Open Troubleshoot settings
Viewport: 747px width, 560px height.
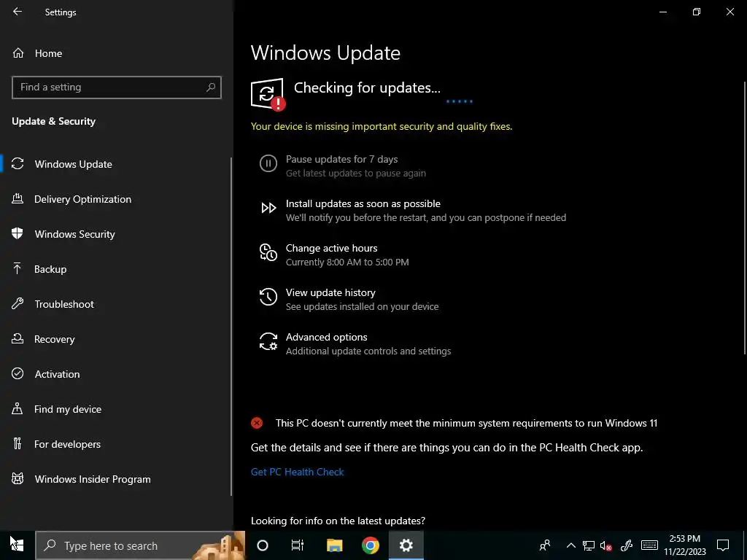click(x=117, y=304)
